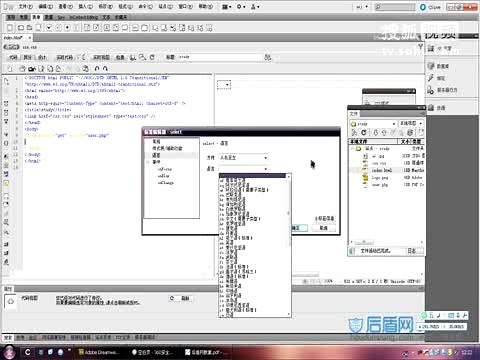Toggle 检查 (Inspect) mode
This screenshot has height=360, width=480.
(120, 57)
